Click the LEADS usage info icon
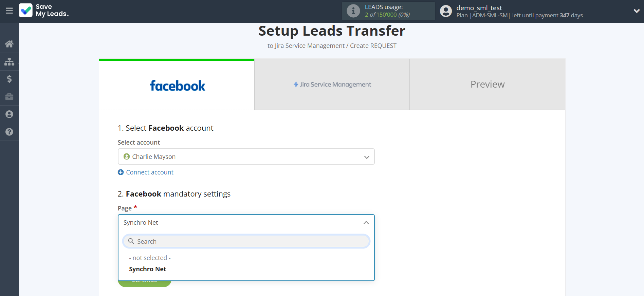This screenshot has width=644, height=296. pyautogui.click(x=353, y=11)
